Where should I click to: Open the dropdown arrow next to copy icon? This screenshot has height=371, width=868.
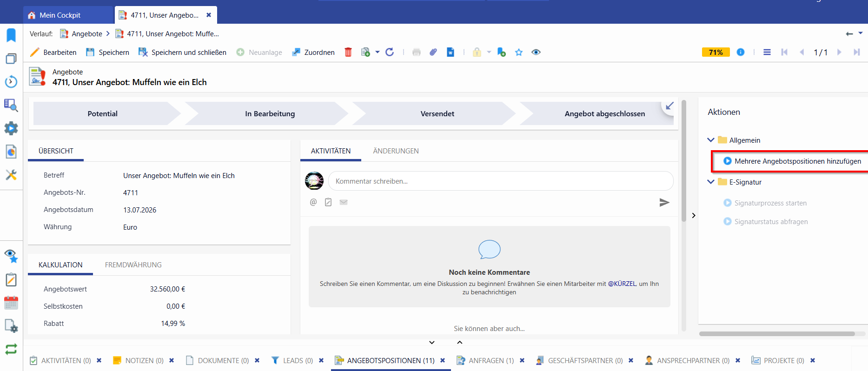[378, 52]
